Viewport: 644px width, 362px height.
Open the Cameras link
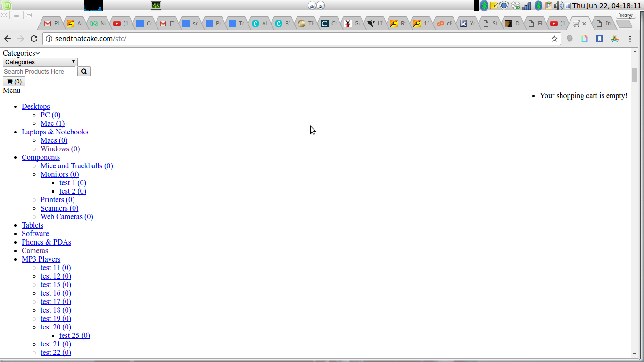point(35,250)
